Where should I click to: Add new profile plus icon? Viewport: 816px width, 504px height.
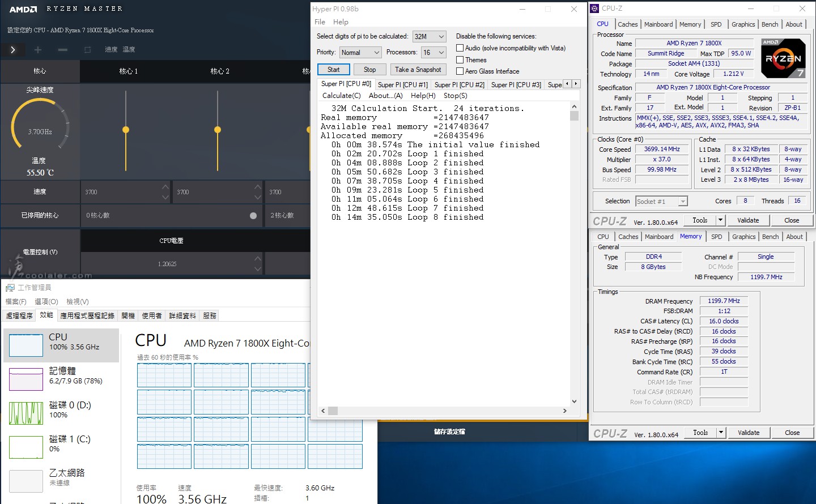(x=38, y=50)
